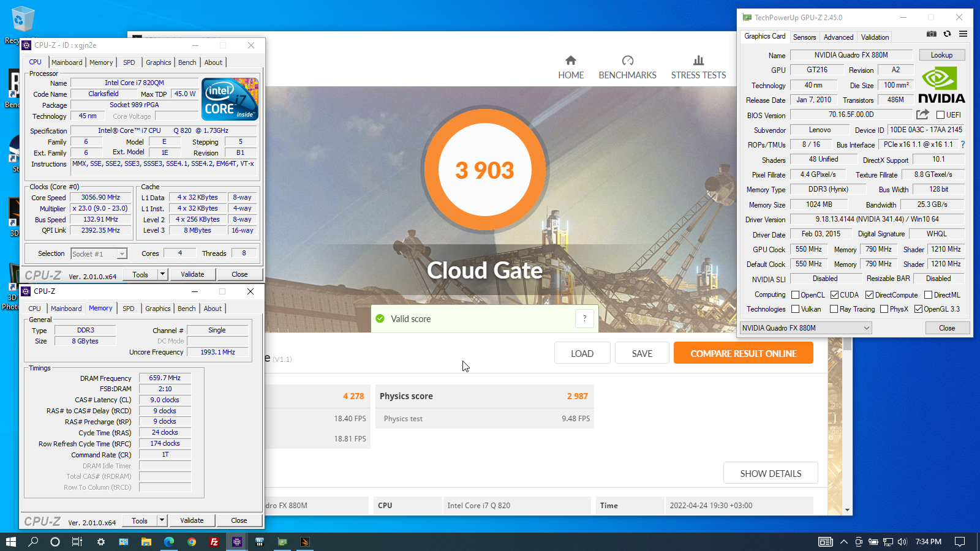980x551 pixels.
Task: Open the Windows Start menu
Action: pos(10,542)
